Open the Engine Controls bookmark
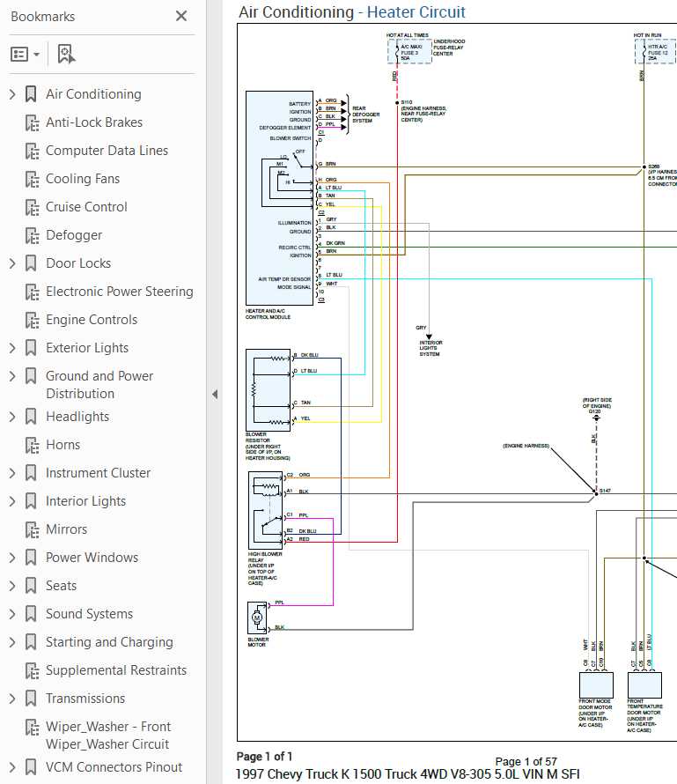This screenshot has width=677, height=784. 92,320
